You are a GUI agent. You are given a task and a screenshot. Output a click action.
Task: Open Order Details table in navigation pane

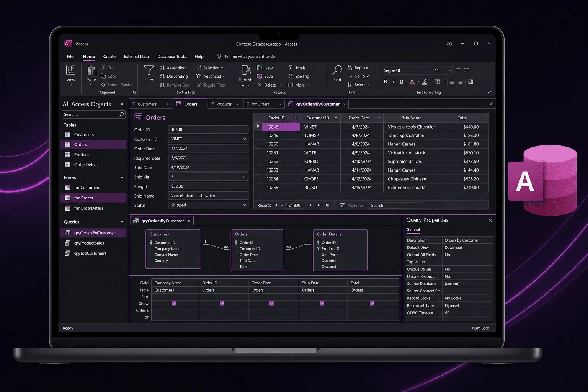86,165
